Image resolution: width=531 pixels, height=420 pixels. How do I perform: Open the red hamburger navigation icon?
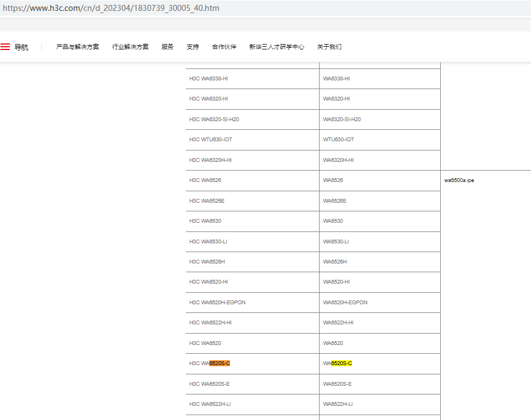(x=5, y=47)
